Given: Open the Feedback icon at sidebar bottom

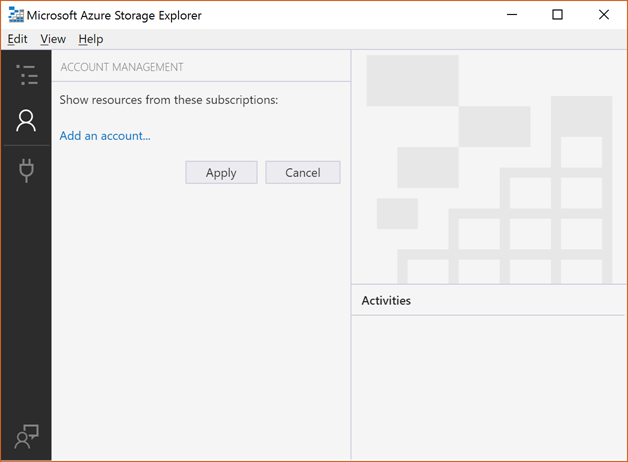Looking at the screenshot, I should pyautogui.click(x=26, y=436).
